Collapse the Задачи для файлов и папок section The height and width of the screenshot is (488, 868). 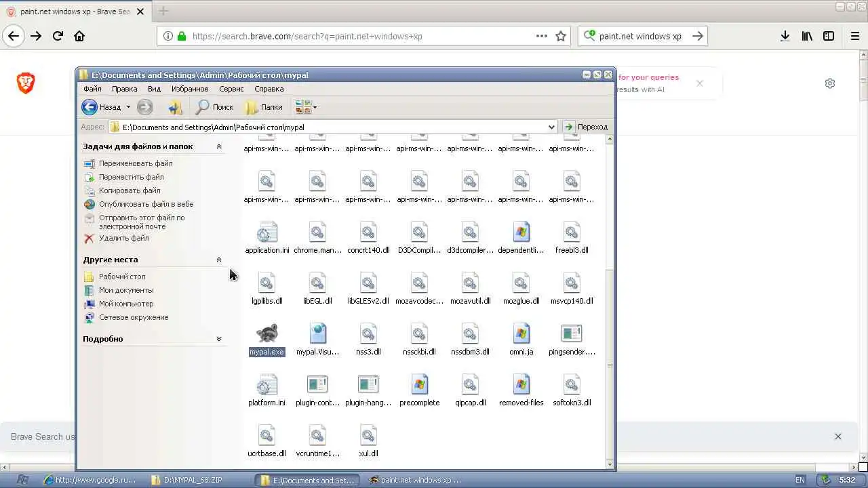pyautogui.click(x=218, y=146)
